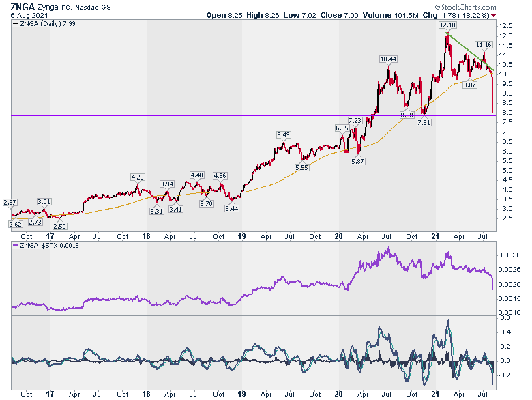Click the 9.87 price label
Screen dimensions: 532x400
[x=469, y=85]
